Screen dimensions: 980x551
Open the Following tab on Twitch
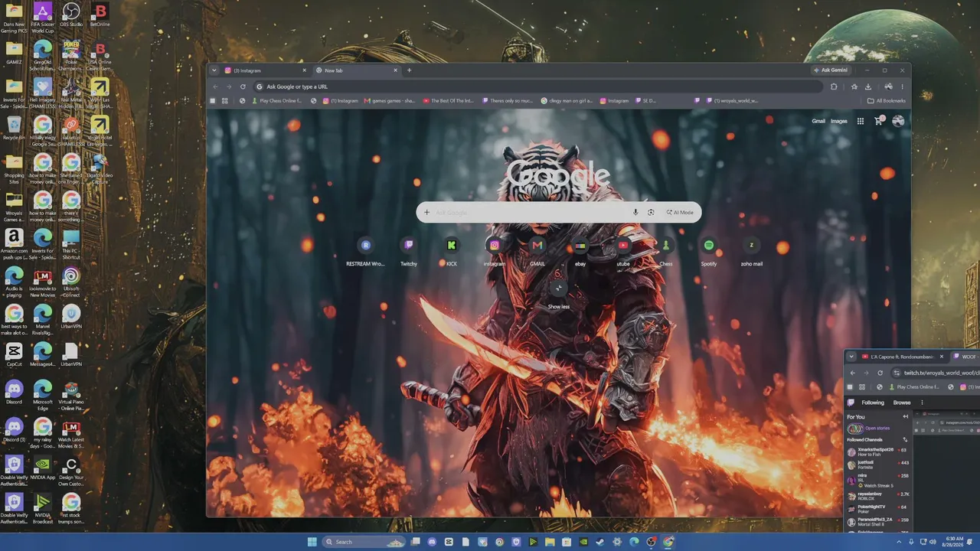pos(873,403)
